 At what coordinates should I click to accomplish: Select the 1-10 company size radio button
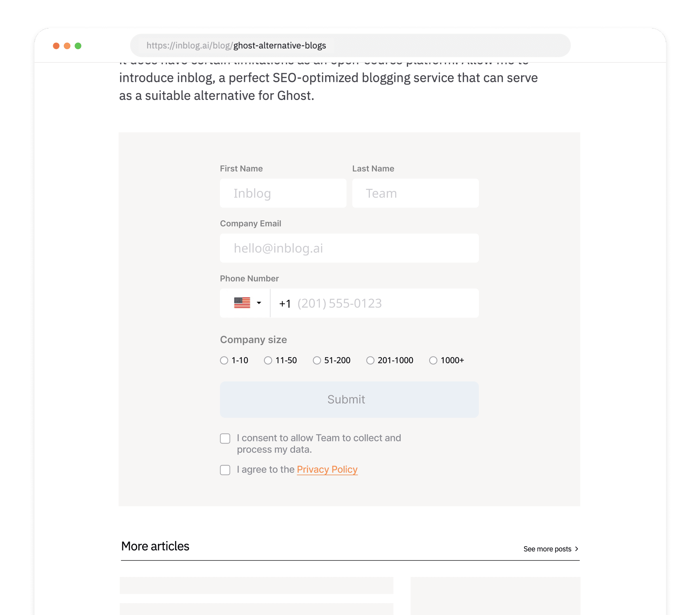pos(225,360)
